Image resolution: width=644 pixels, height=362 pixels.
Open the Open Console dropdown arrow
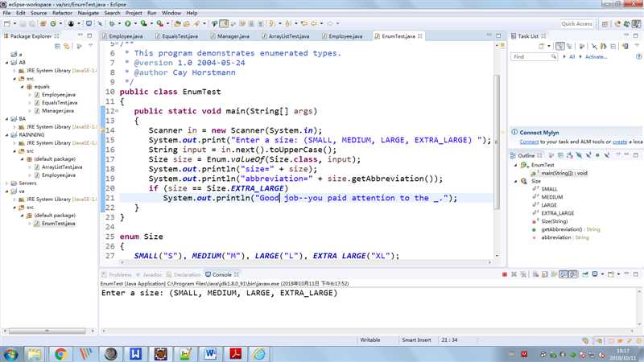(x=618, y=274)
